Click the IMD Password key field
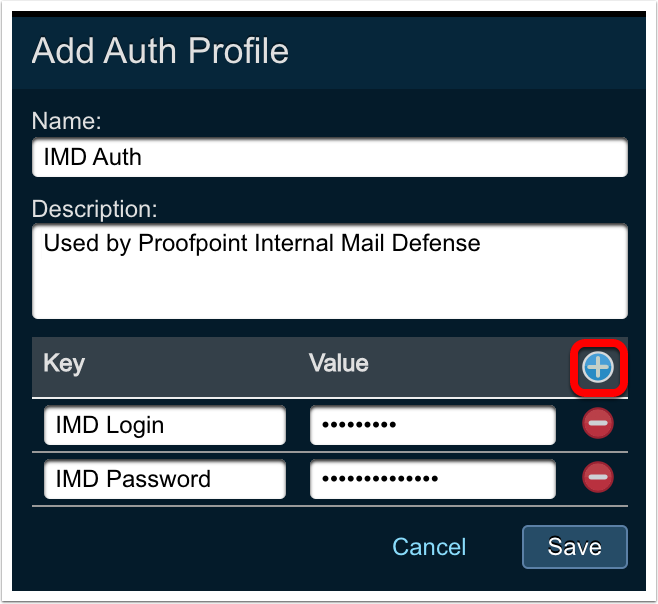This screenshot has height=604, width=658. point(164,479)
